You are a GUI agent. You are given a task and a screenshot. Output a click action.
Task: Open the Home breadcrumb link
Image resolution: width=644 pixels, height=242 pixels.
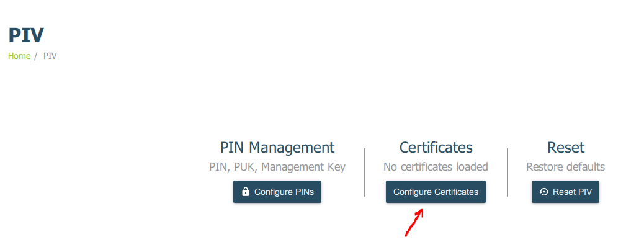pos(19,56)
